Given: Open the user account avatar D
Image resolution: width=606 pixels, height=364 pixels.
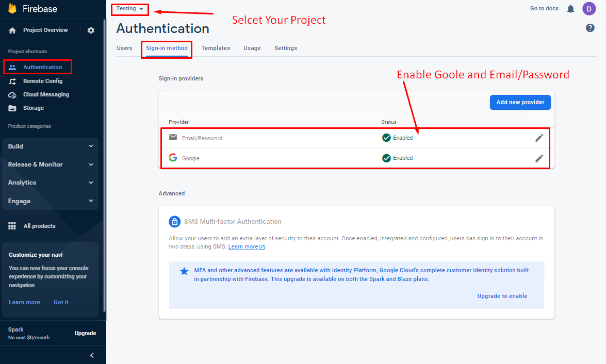Looking at the screenshot, I should [589, 8].
